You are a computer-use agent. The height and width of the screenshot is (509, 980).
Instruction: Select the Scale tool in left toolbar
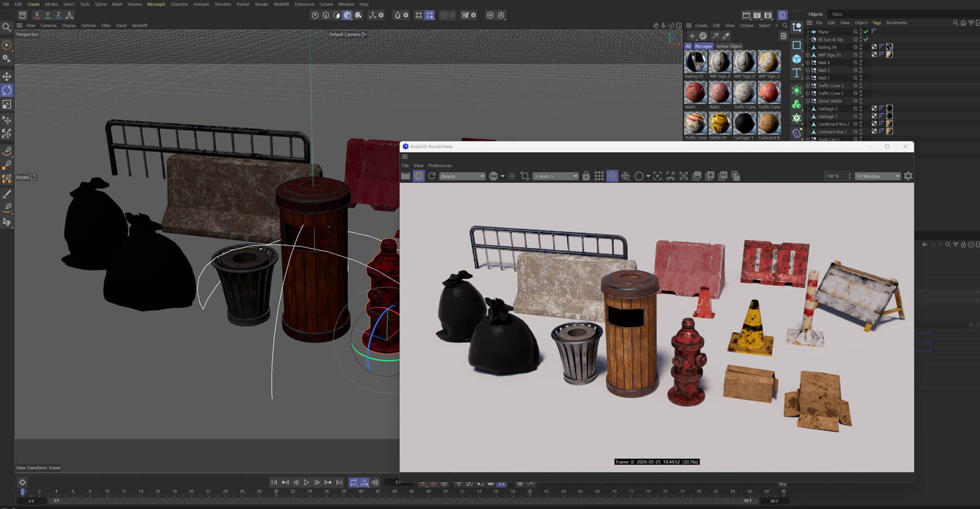[7, 104]
